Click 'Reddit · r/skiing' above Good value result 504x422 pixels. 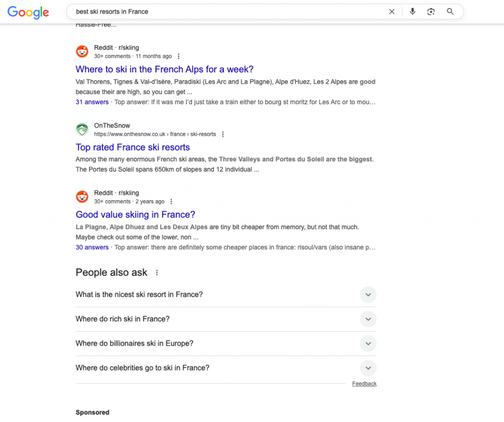[116, 193]
